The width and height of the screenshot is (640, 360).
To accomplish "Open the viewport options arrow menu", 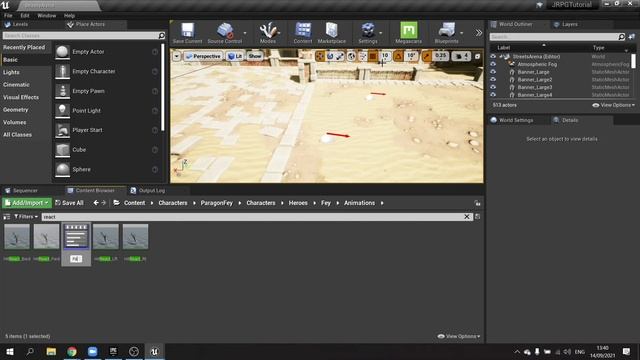I will [x=176, y=56].
